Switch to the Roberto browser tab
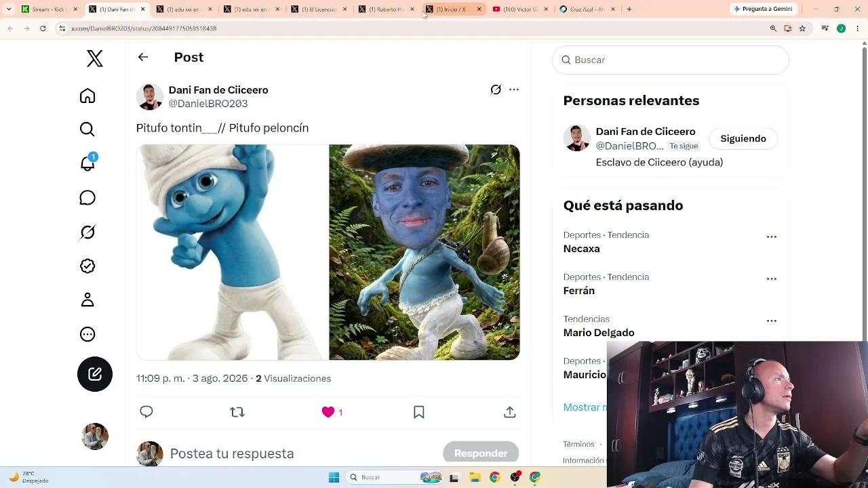Image resolution: width=868 pixels, height=488 pixels. coord(387,9)
